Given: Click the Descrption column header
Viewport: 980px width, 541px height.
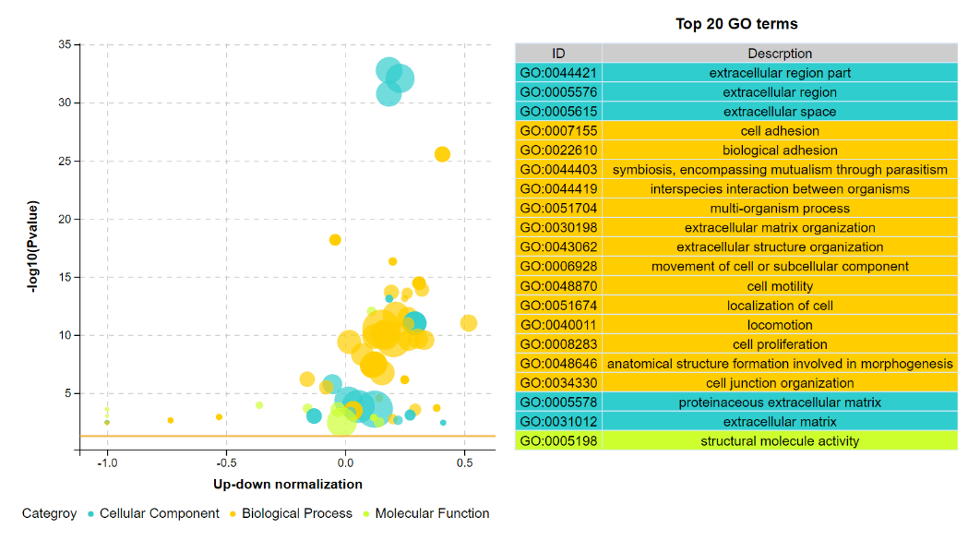Looking at the screenshot, I should (780, 54).
